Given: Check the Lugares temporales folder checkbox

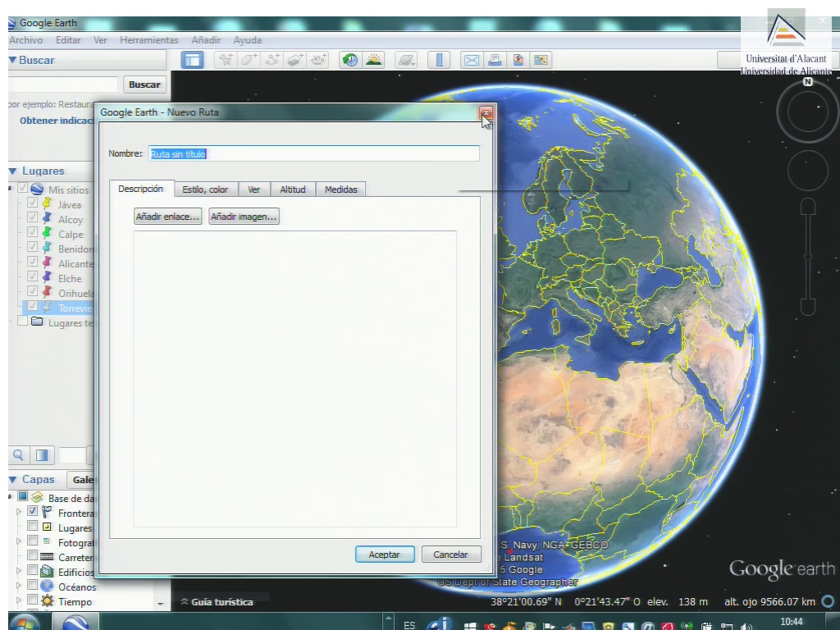Looking at the screenshot, I should [22, 321].
